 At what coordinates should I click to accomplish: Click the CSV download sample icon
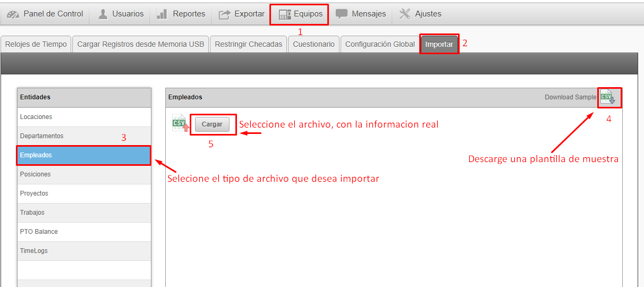[x=607, y=97]
